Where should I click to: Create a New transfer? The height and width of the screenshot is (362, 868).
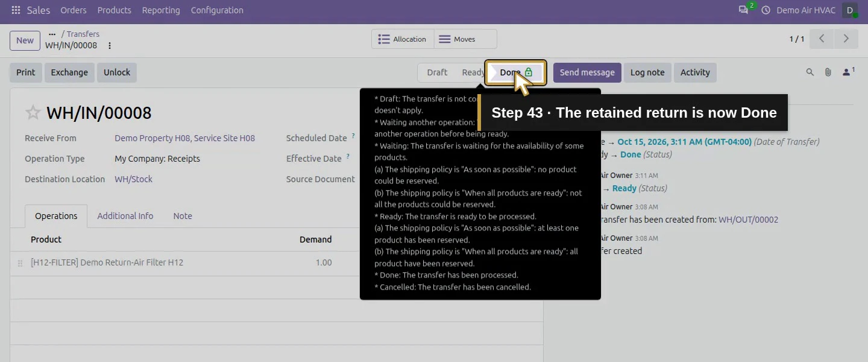25,40
